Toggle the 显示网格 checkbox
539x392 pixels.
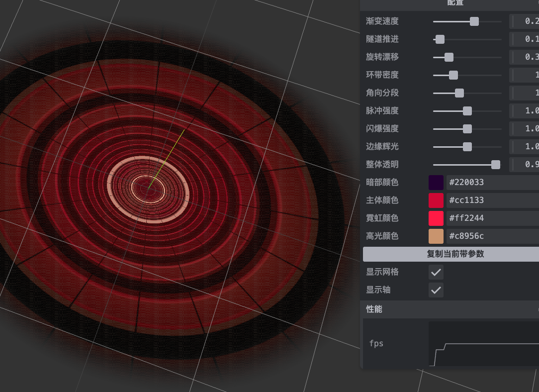436,272
